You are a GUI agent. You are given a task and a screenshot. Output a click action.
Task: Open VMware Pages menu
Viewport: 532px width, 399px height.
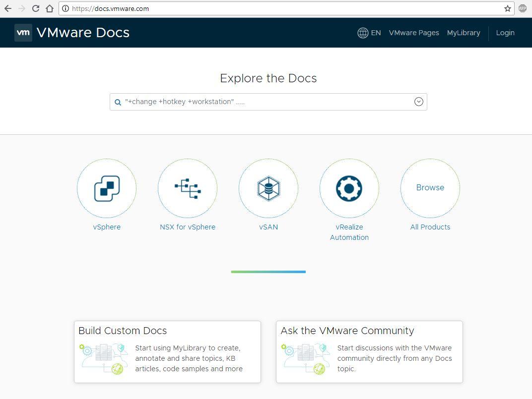coord(414,33)
